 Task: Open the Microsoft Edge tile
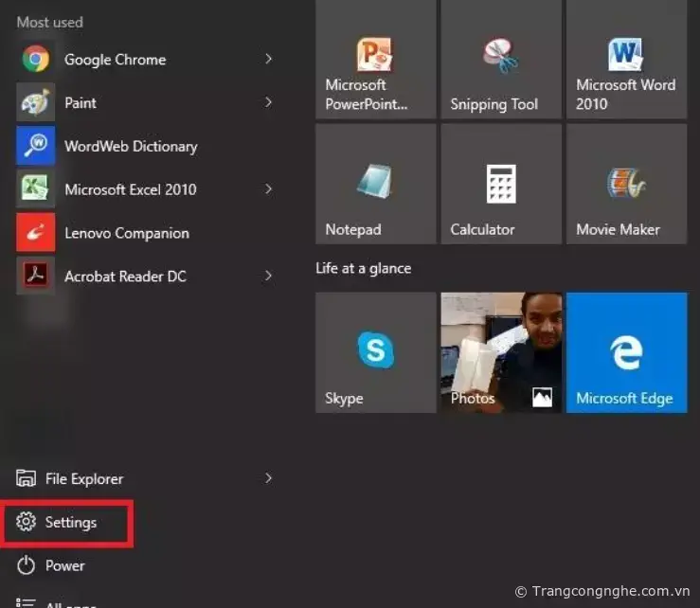coord(626,352)
